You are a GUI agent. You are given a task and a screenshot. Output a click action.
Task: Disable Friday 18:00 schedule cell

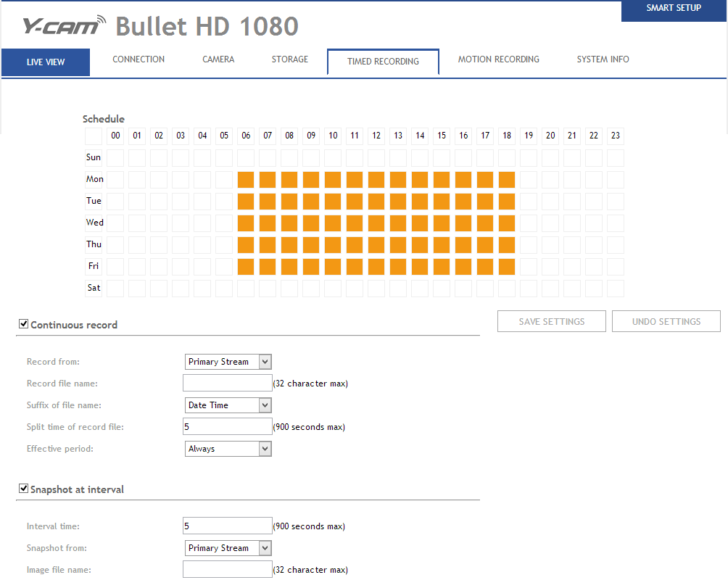pos(507,267)
